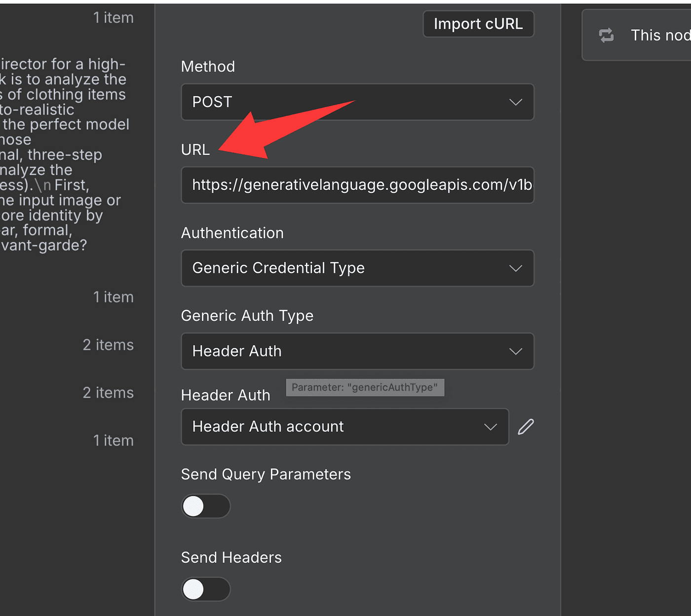Click into the URL field with the googleapis address

pyautogui.click(x=357, y=185)
